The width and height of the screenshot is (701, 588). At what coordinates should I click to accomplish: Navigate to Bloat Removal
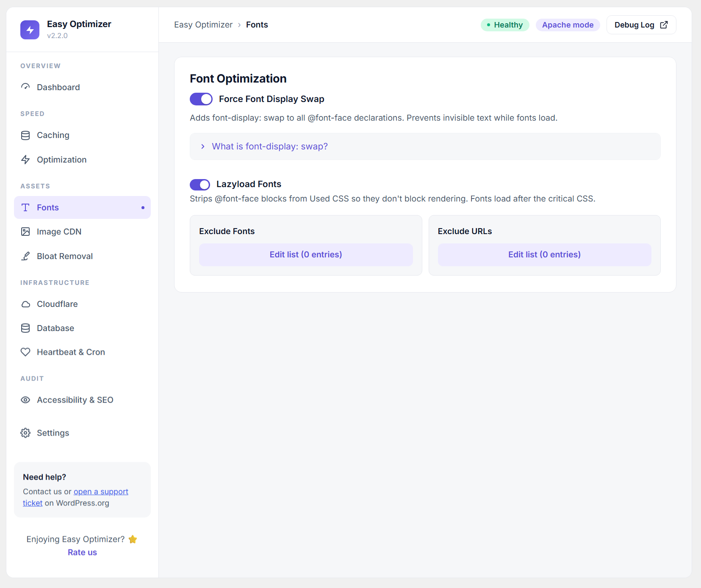[82, 256]
